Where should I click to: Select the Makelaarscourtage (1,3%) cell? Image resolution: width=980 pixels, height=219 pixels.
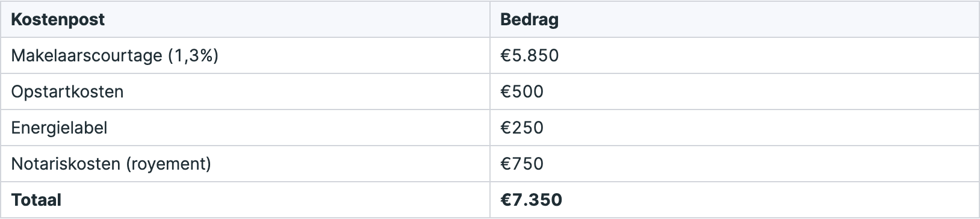(x=246, y=55)
